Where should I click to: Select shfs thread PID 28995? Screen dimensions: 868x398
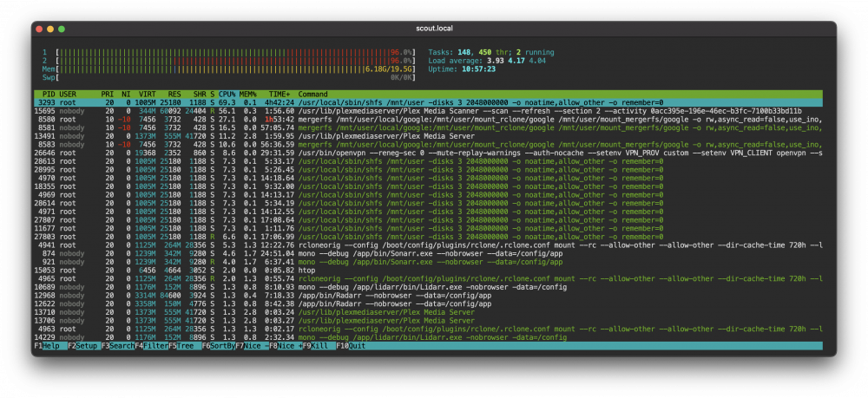pyautogui.click(x=428, y=170)
